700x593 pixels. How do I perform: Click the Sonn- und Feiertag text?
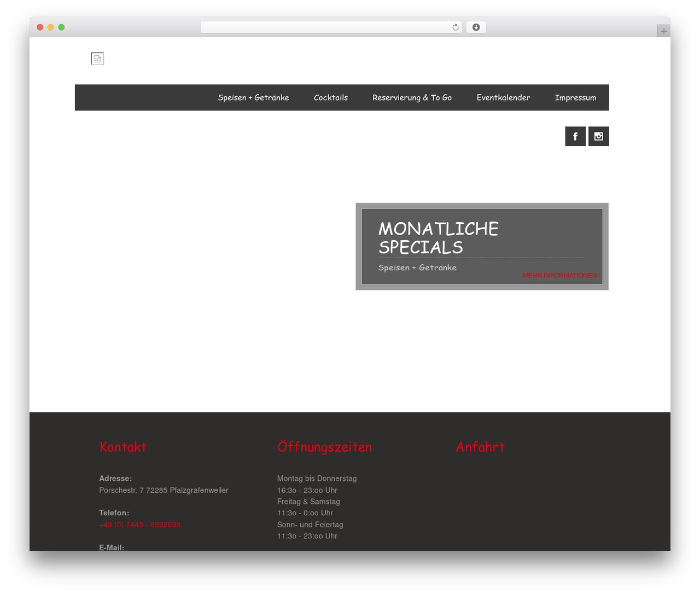(310, 525)
